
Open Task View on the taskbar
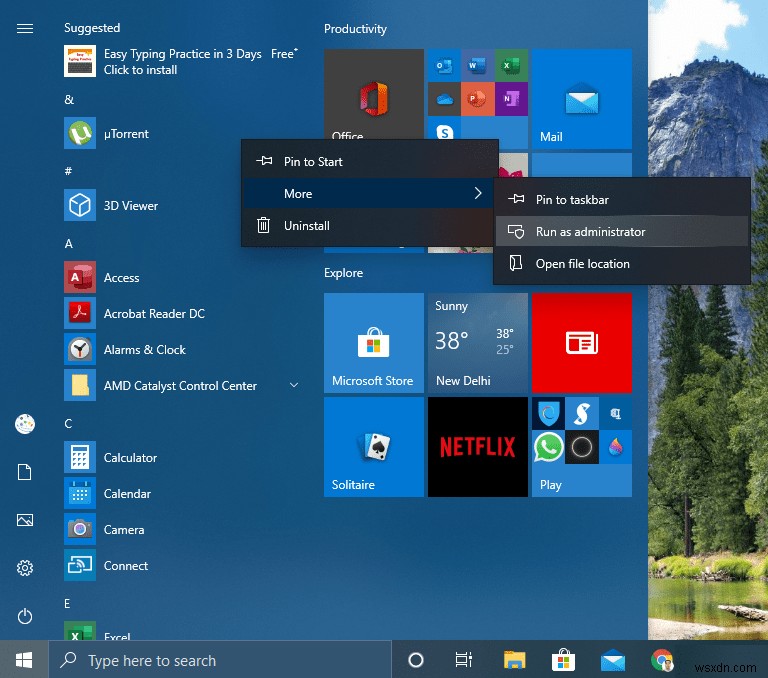(x=464, y=660)
